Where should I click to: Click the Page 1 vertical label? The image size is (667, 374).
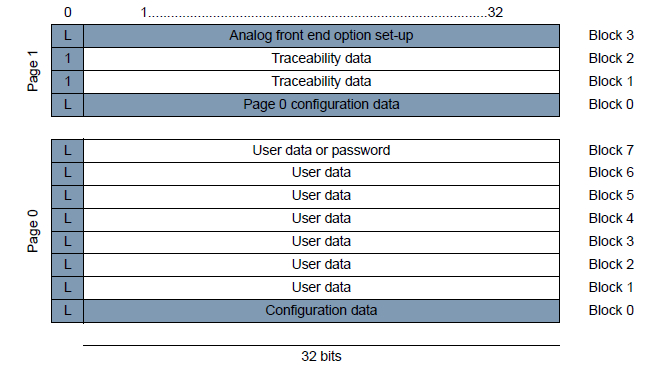pos(33,71)
